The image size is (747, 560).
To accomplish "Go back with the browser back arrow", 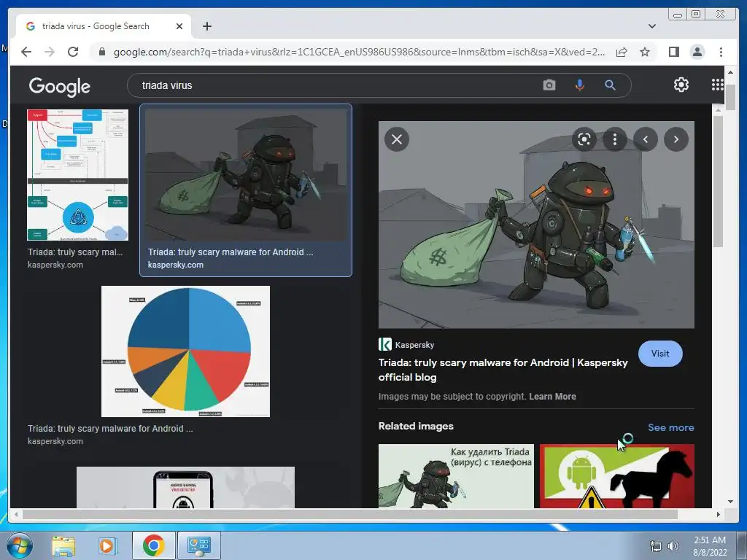I will pos(26,52).
